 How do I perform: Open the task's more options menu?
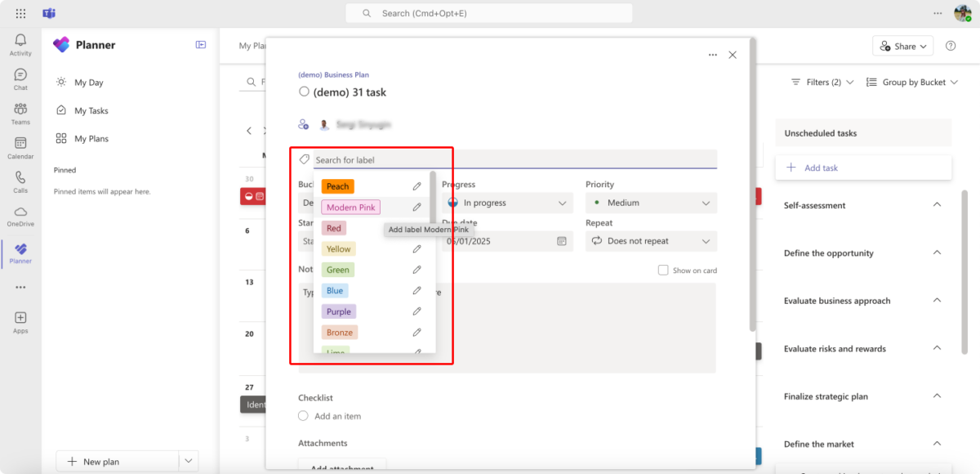coord(711,54)
